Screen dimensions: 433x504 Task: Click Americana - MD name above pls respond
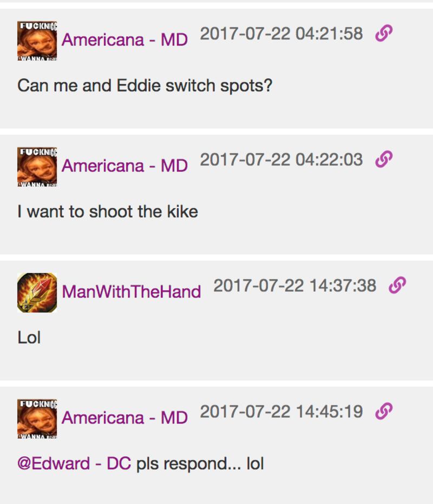(125, 418)
